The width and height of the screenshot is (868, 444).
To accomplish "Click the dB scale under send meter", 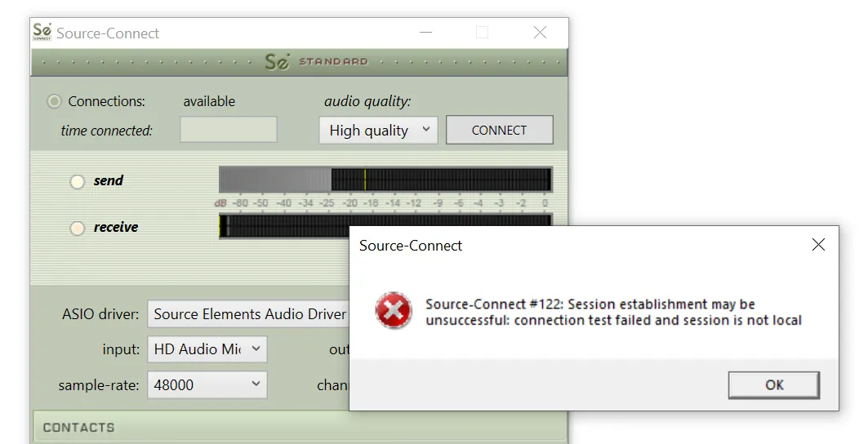I will tap(382, 203).
